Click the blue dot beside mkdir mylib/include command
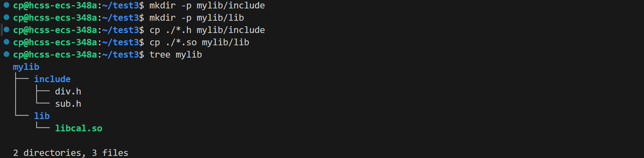This screenshot has width=644, height=158. 6,5
